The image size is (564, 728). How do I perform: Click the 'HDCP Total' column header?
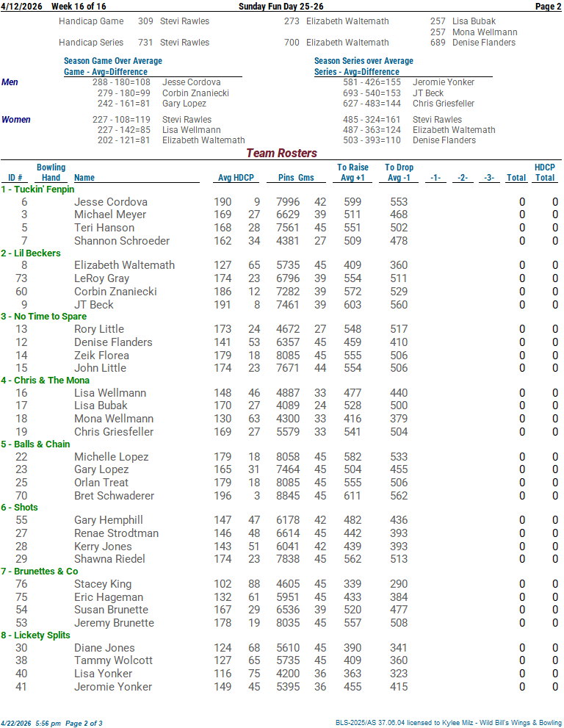(x=544, y=172)
